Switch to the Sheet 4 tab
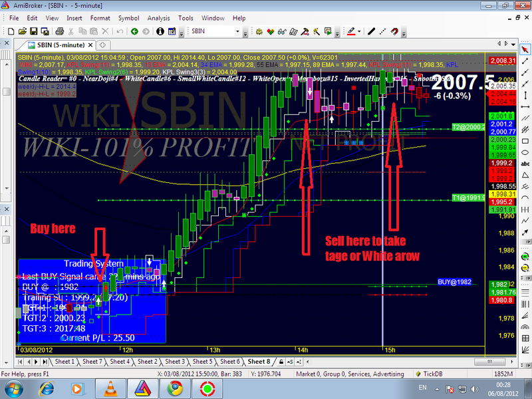 click(x=120, y=362)
